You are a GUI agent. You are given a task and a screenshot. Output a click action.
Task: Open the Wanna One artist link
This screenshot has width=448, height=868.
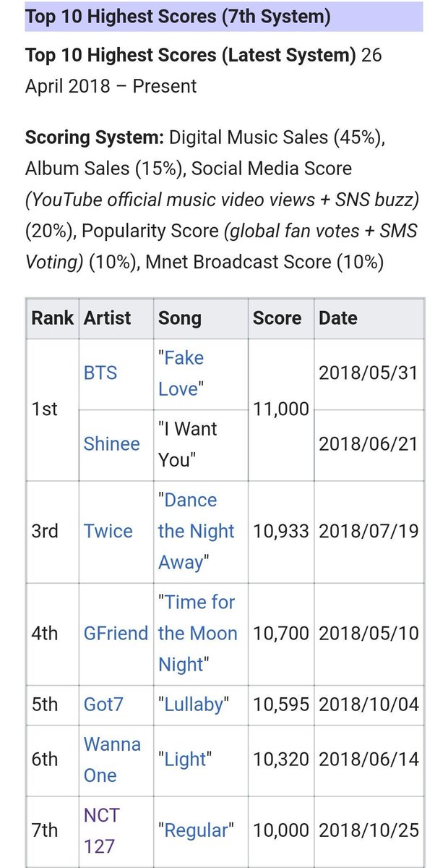click(113, 759)
